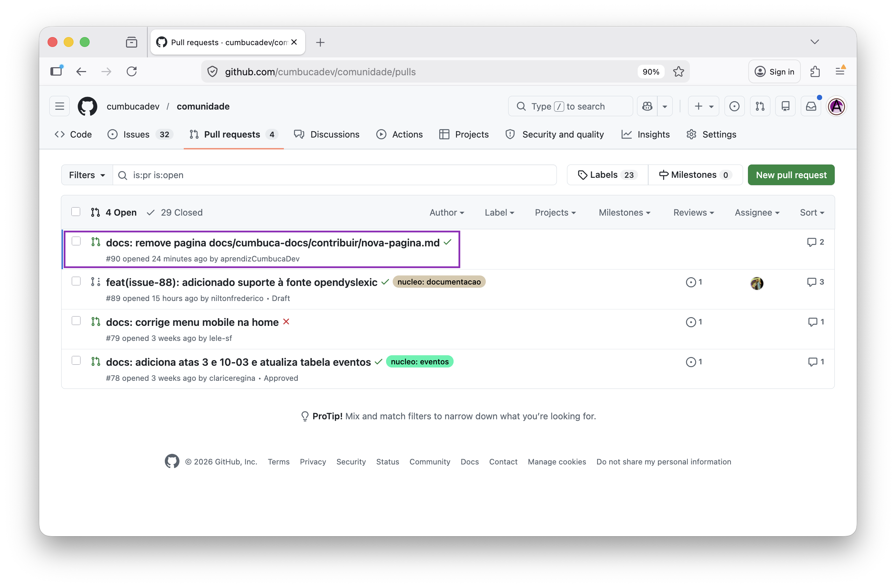896x588 pixels.
Task: Focus the Type / to search box
Action: pyautogui.click(x=570, y=106)
